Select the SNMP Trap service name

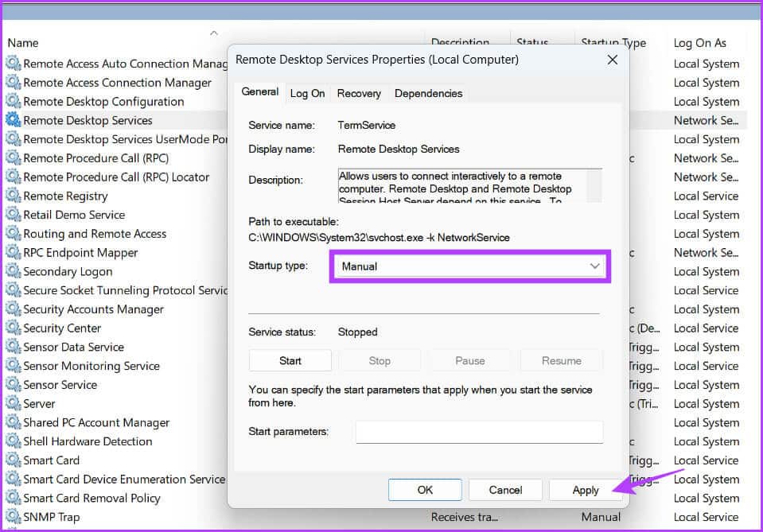point(52,517)
